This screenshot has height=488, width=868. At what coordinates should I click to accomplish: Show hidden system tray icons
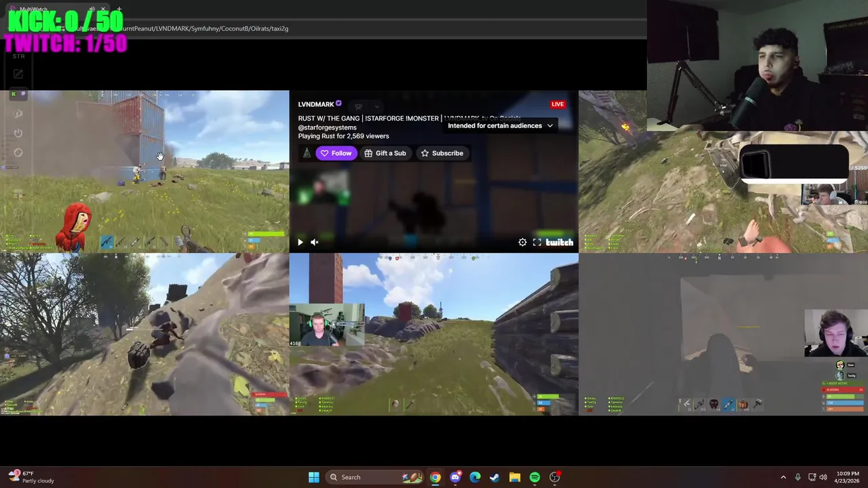click(783, 477)
